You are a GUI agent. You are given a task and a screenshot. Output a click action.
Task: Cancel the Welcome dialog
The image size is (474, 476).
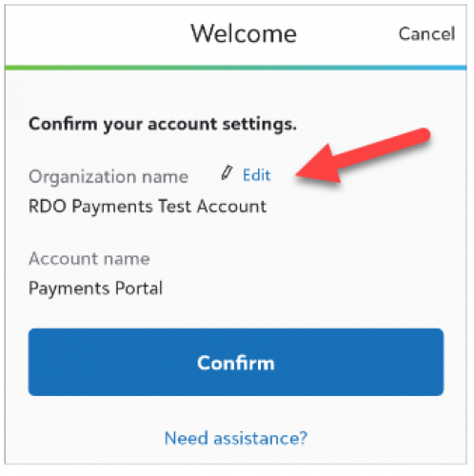(426, 33)
